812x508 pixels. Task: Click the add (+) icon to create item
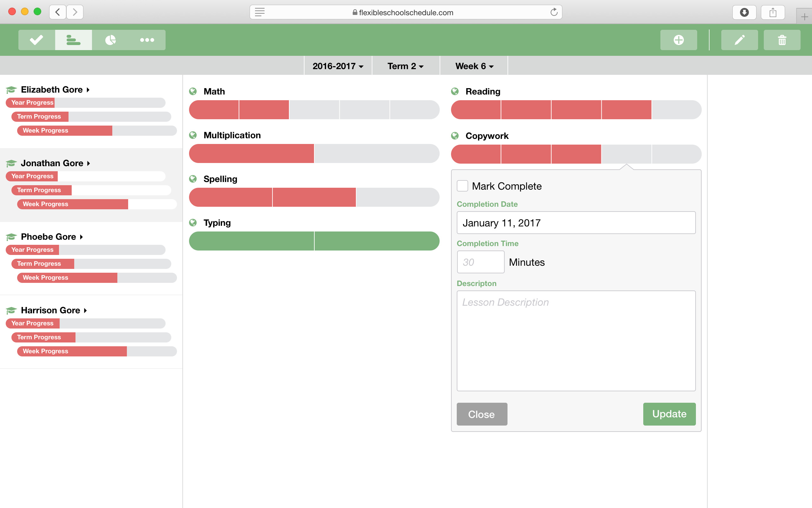[678, 40]
